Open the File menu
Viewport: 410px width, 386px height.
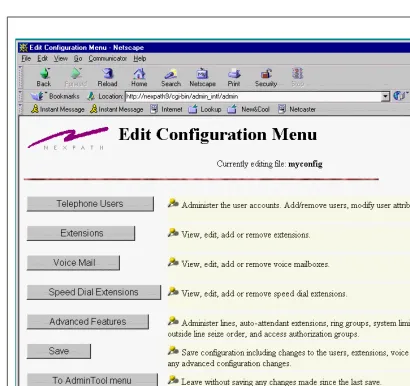26,59
